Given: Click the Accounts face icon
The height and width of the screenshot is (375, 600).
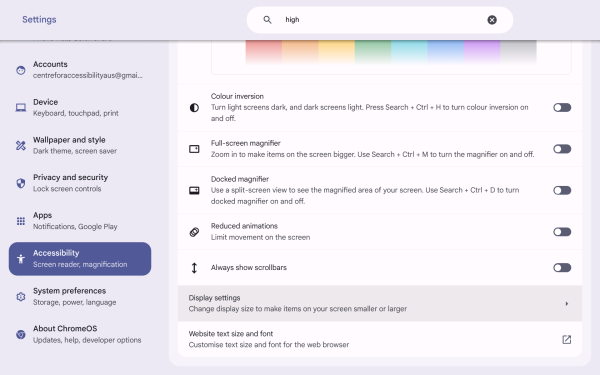Looking at the screenshot, I should [21, 70].
